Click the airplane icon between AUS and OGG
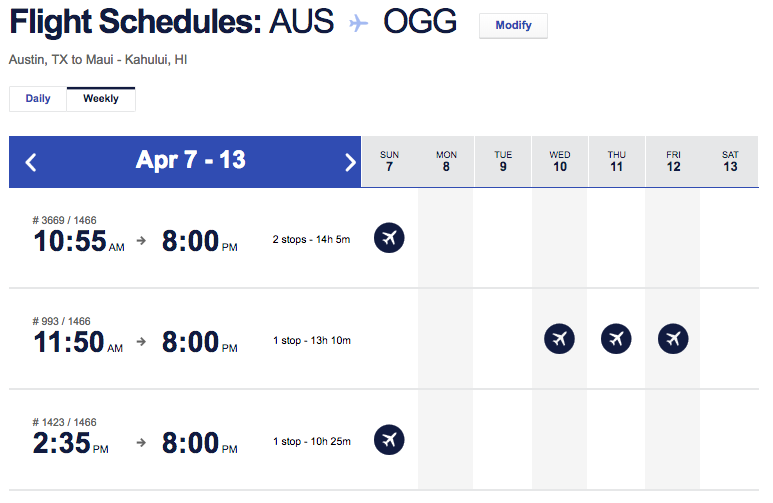This screenshot has height=503, width=773. point(358,23)
